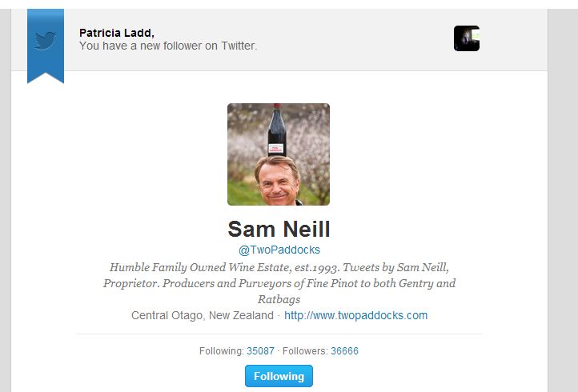Select the Humble Family Owned Wine bio text
Image resolution: width=578 pixels, height=392 pixels.
[279, 283]
